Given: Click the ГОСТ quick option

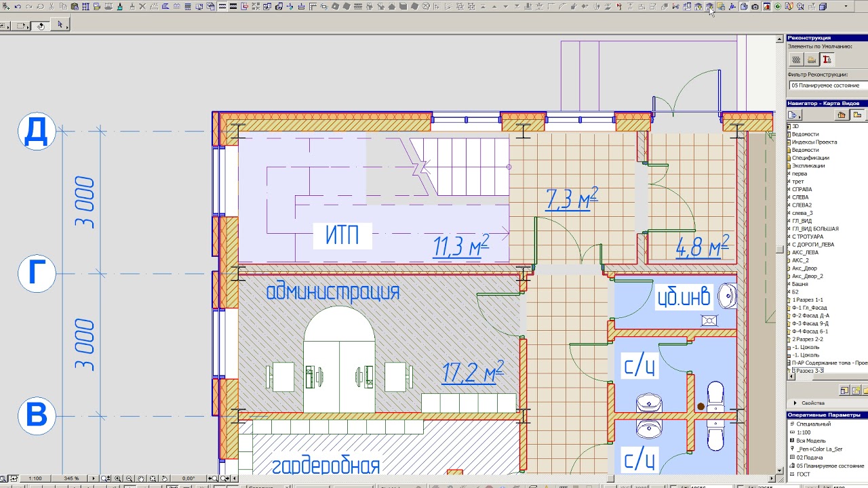Looking at the screenshot, I should pos(803,474).
